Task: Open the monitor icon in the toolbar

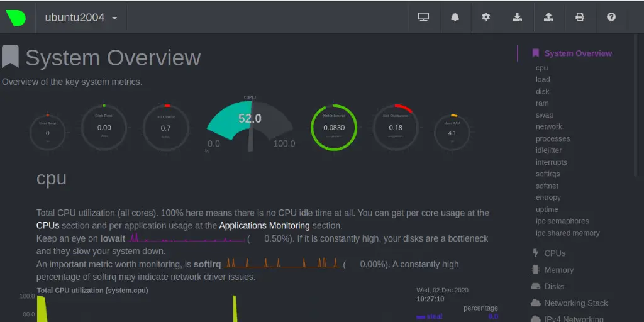Action: click(423, 17)
